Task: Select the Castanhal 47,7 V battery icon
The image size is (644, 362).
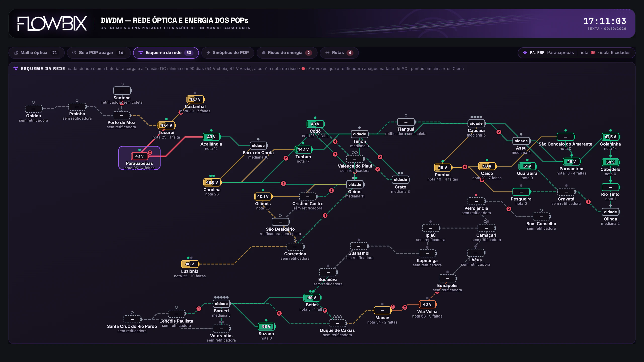Action: coord(195,99)
